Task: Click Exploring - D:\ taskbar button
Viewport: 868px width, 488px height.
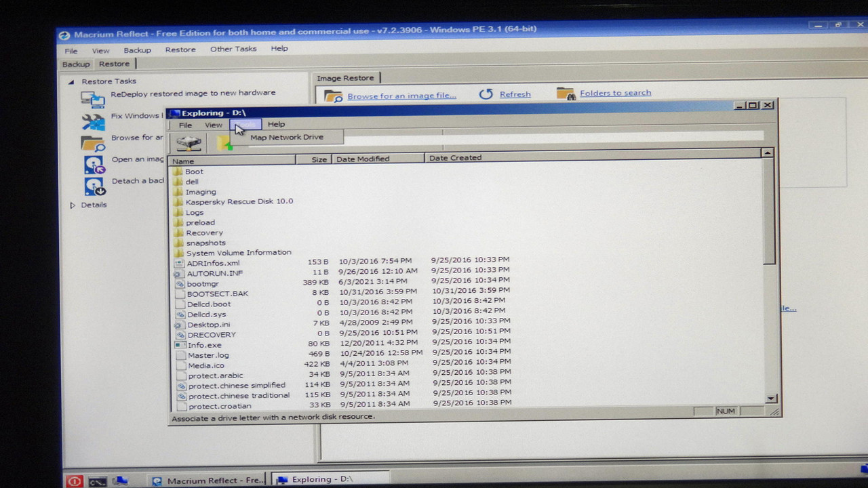Action: tap(331, 479)
